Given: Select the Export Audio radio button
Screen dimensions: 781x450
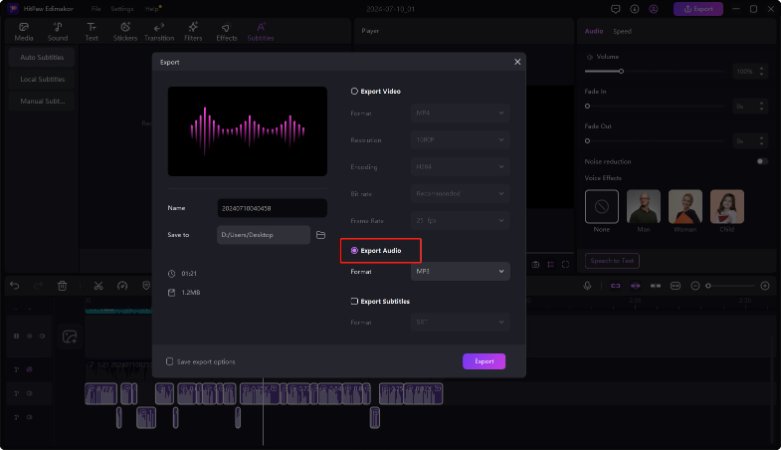Looking at the screenshot, I should (354, 250).
